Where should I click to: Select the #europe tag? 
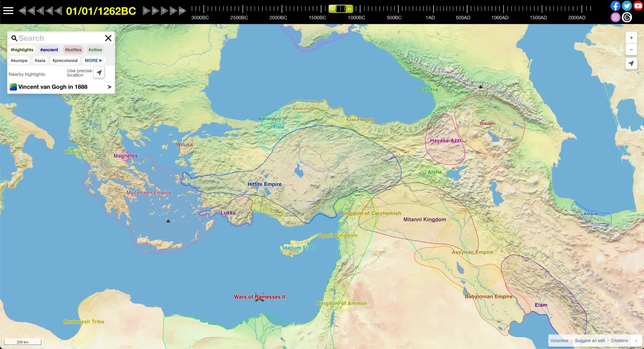pos(19,60)
